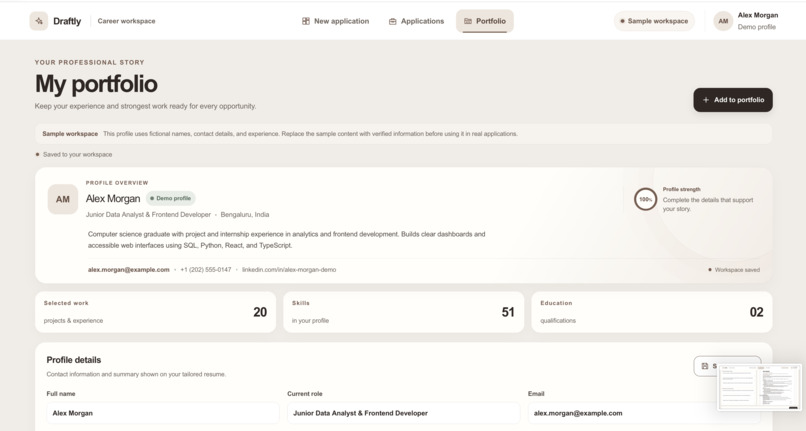Click the phone number +1 (202) 555-0147
Viewport: 806px width, 431px height.
[x=206, y=270]
